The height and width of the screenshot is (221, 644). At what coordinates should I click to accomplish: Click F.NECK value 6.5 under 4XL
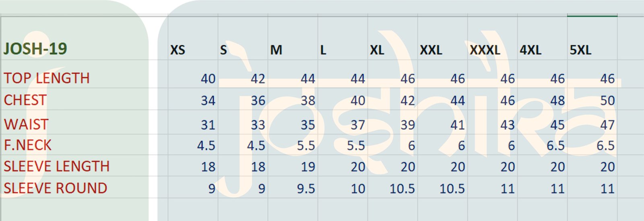point(555,146)
